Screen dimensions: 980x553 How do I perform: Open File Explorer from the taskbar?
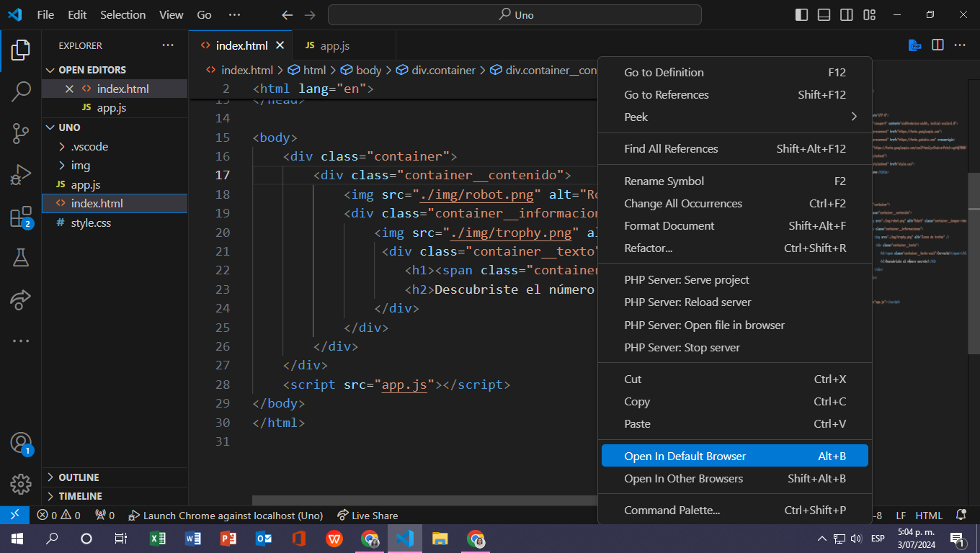(440, 538)
